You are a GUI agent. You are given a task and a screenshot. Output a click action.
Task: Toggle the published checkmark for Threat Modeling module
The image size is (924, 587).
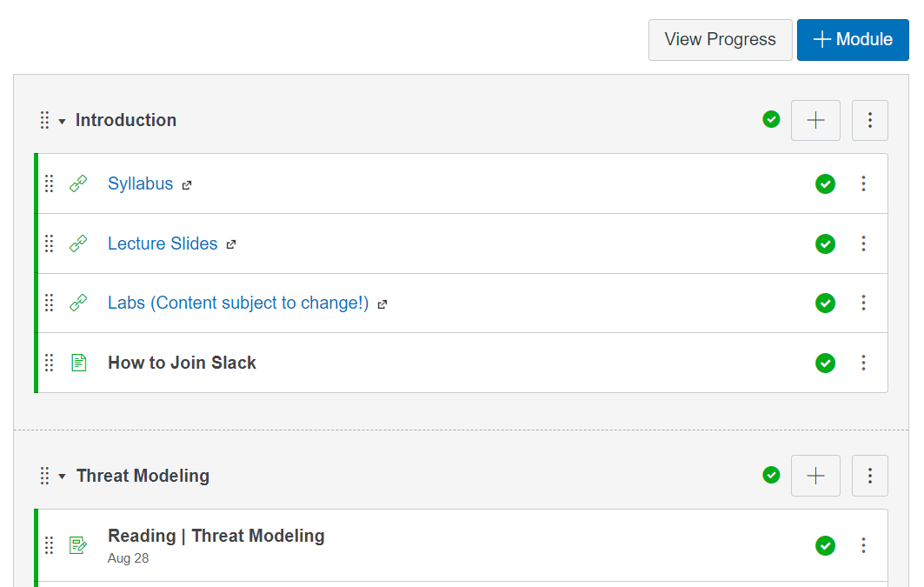click(771, 475)
